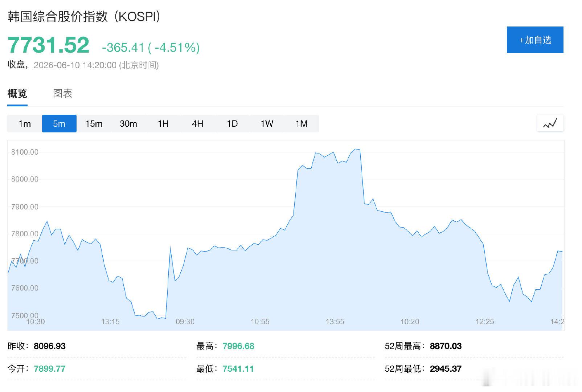The image size is (582, 392).
Task: Select the 概览 tab
Action: [17, 94]
